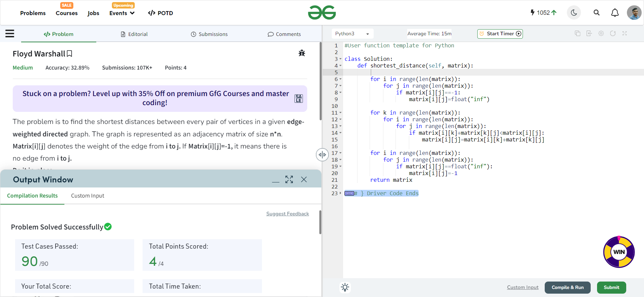Image resolution: width=644 pixels, height=297 pixels.
Task: Open editor settings gear icon
Action: pos(601,33)
